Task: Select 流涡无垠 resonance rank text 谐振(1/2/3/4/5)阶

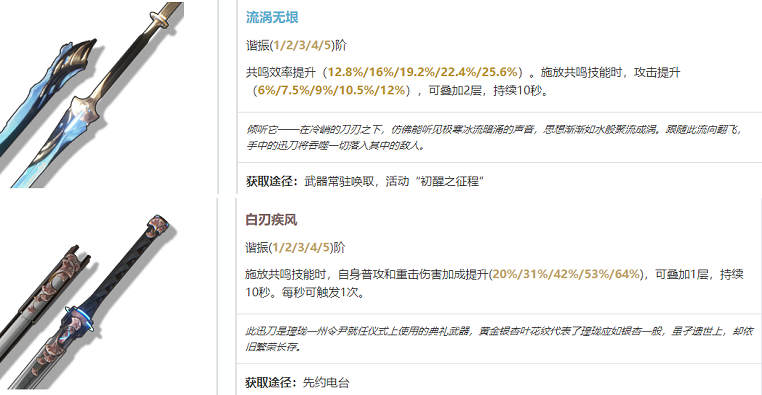Action: point(296,45)
